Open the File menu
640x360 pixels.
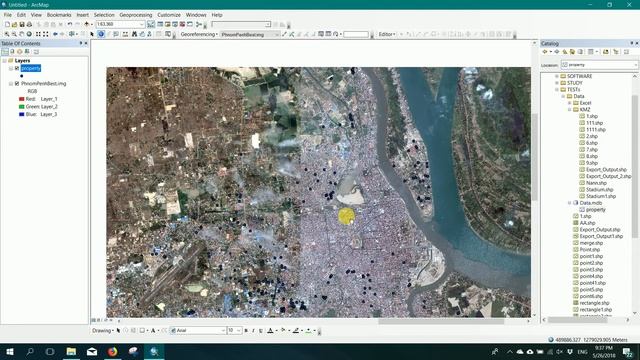(x=8, y=15)
